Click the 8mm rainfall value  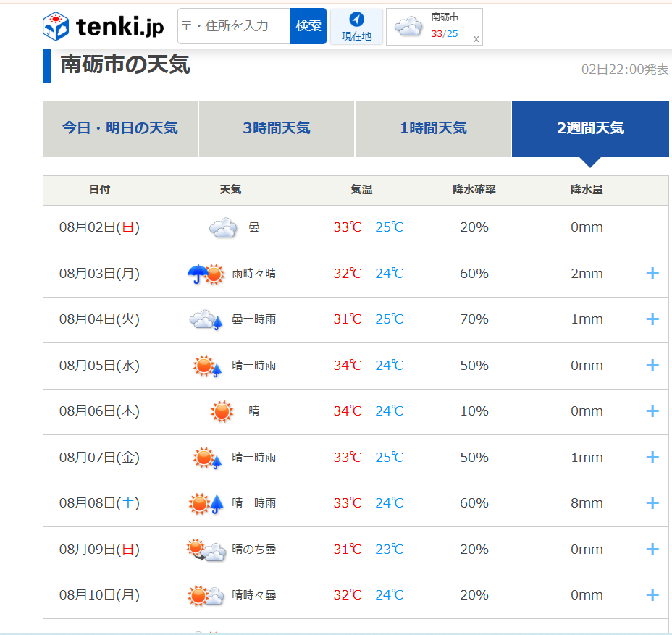point(587,503)
